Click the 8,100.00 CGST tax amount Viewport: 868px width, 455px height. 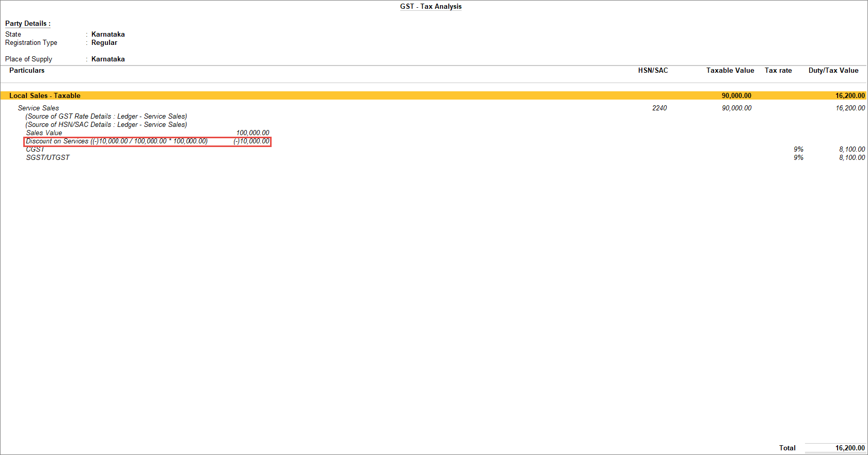point(852,149)
